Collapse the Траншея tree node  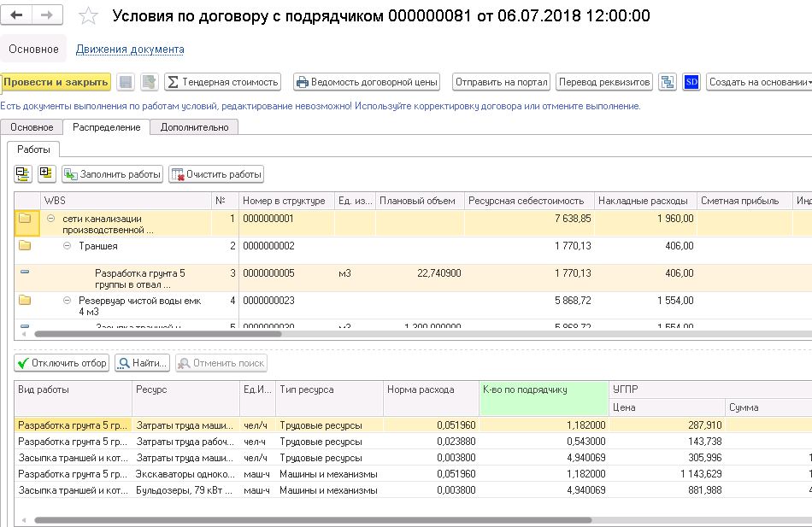pyautogui.click(x=68, y=246)
